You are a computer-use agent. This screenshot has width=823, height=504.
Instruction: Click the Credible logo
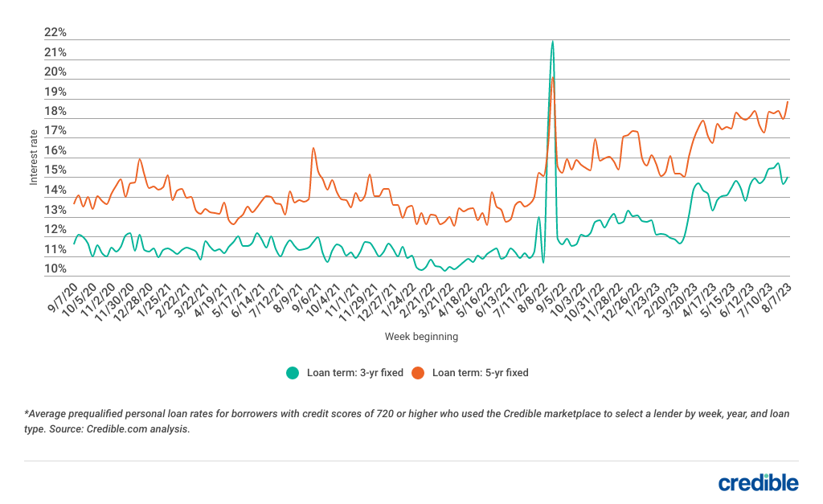(x=758, y=482)
